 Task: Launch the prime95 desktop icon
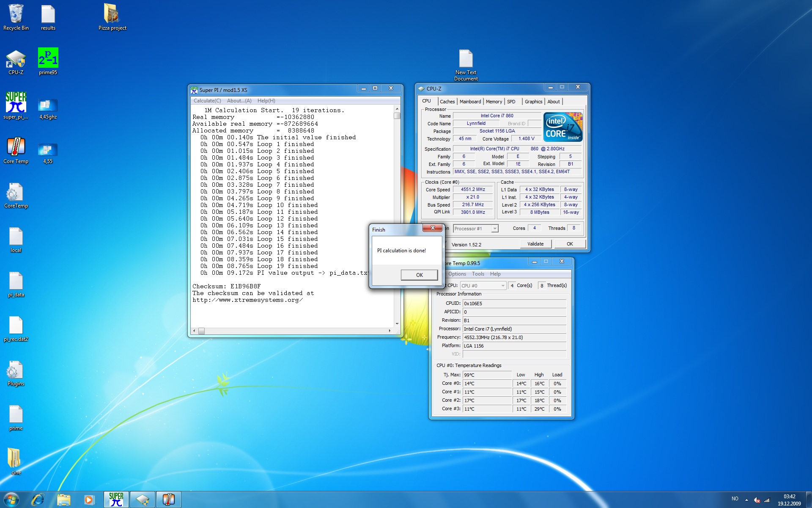(48, 62)
